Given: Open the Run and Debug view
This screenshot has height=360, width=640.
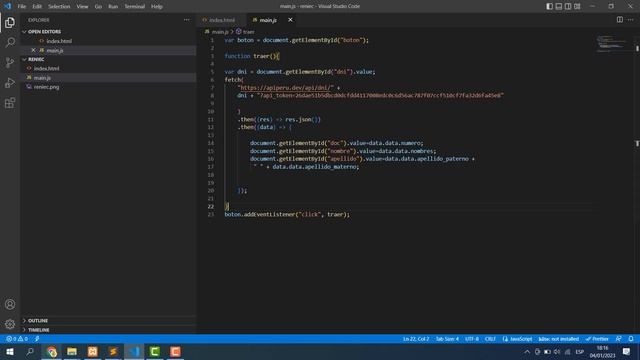Looking at the screenshot, I should coord(10,83).
